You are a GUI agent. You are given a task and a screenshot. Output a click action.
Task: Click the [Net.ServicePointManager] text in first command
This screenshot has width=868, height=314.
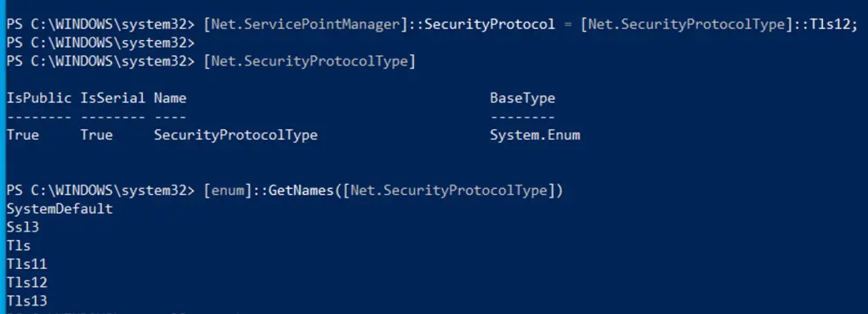(305, 25)
